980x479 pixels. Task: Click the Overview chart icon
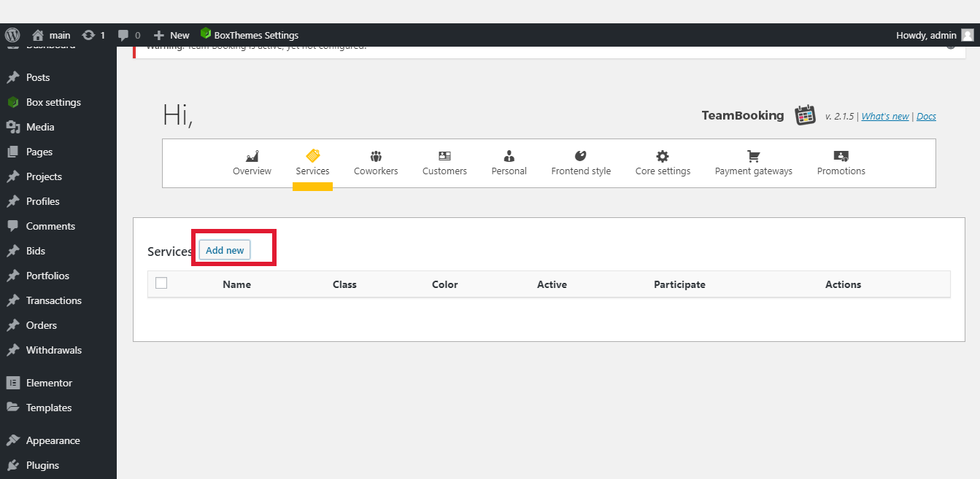[252, 156]
